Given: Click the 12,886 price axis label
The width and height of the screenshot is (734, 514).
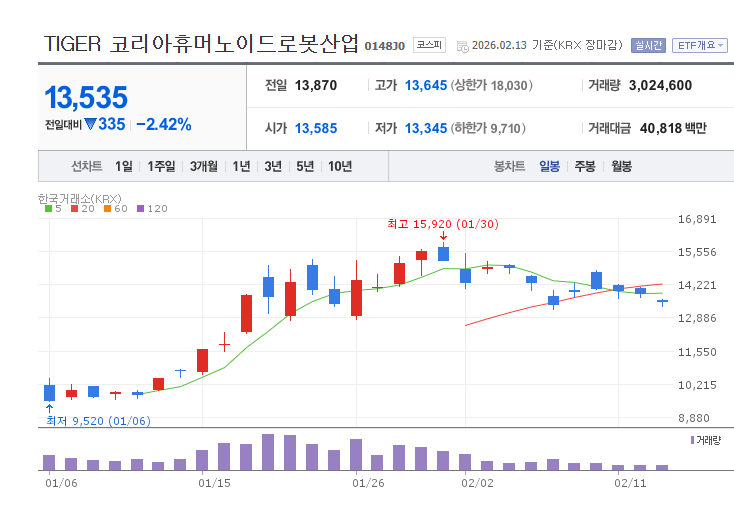Looking at the screenshot, I should click(x=697, y=318).
